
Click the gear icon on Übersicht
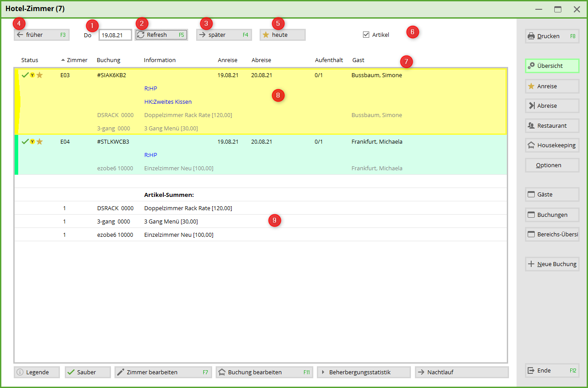pyautogui.click(x=531, y=66)
